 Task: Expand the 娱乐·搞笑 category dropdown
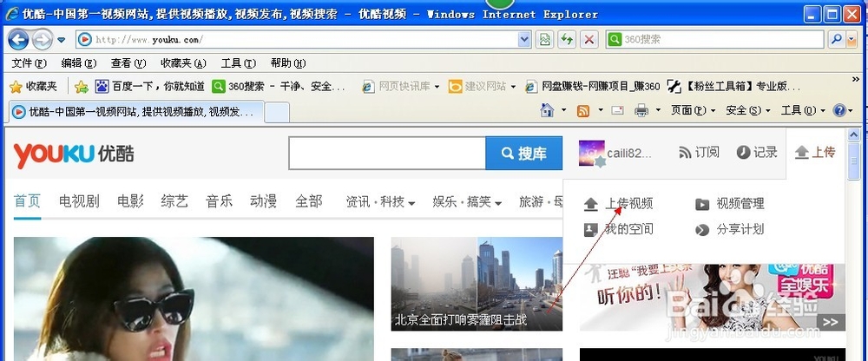(467, 202)
